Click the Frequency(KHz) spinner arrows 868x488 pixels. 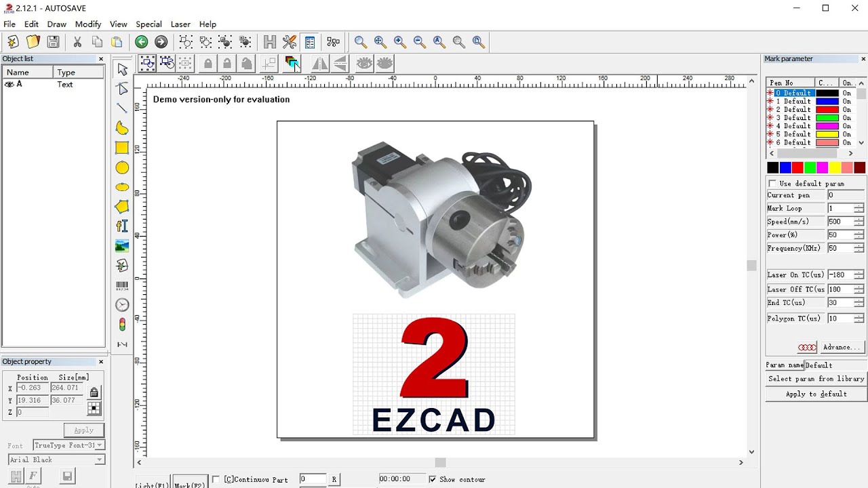[859, 248]
